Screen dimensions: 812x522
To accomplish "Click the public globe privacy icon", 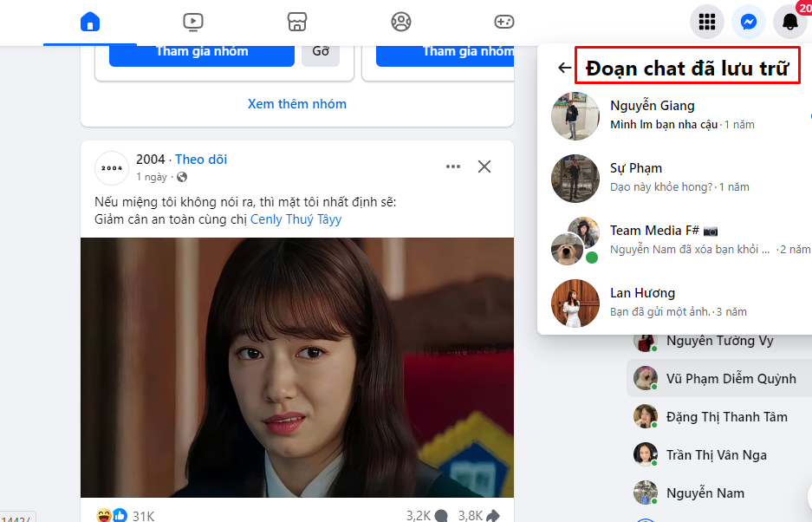I will click(x=182, y=177).
